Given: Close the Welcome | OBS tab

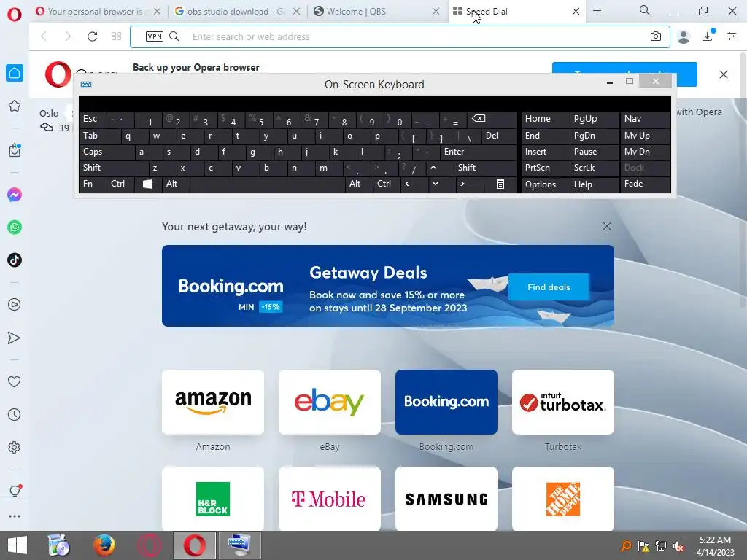Looking at the screenshot, I should pyautogui.click(x=436, y=12).
